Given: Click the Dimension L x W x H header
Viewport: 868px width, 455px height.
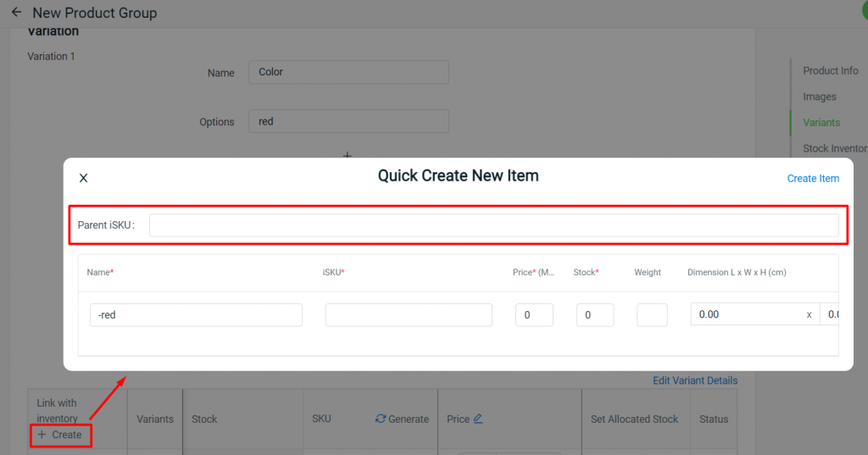Looking at the screenshot, I should coord(737,272).
